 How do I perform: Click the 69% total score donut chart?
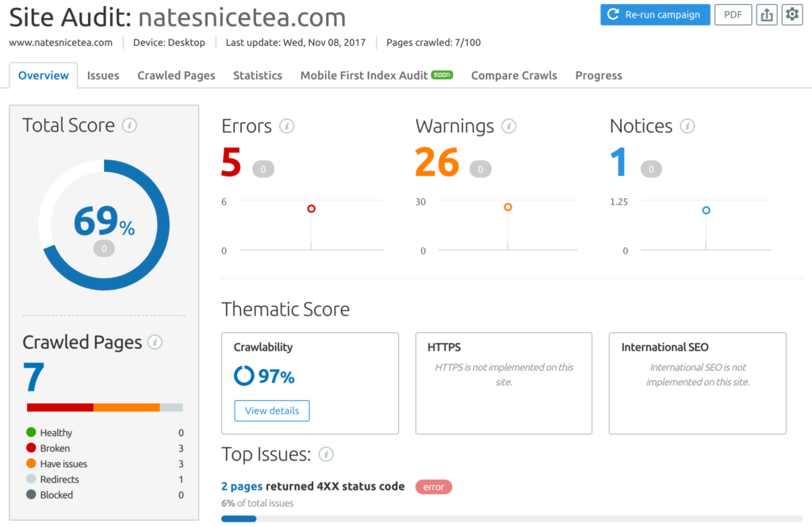tap(104, 225)
